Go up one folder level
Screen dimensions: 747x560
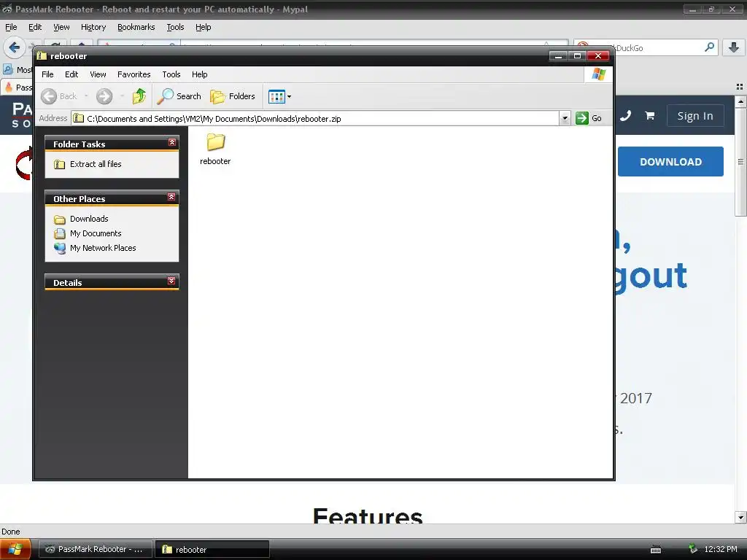click(139, 96)
